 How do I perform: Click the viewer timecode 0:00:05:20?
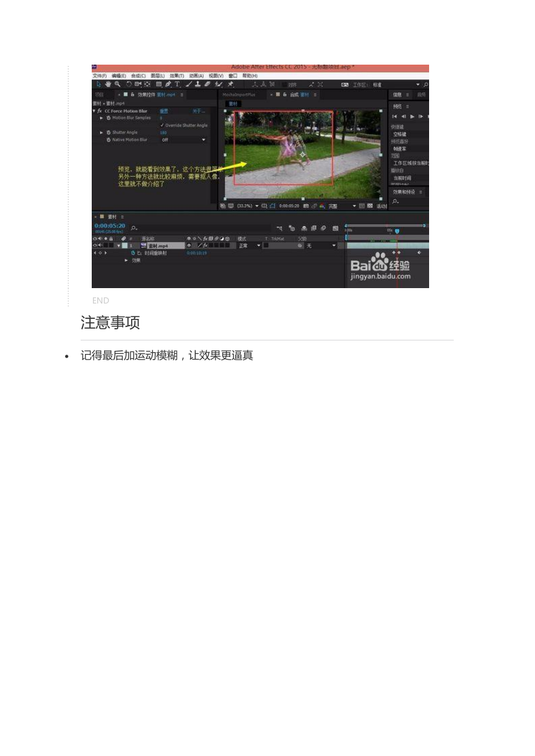289,206
